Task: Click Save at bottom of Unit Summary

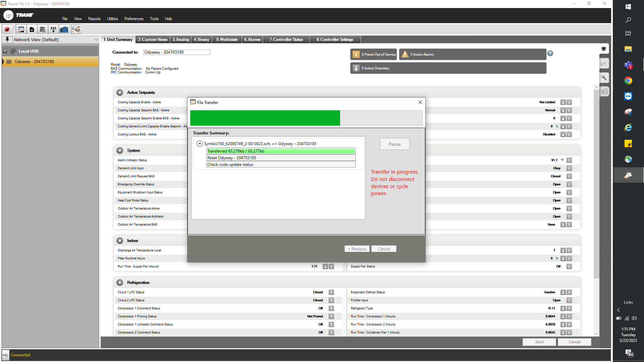Action: (539, 342)
